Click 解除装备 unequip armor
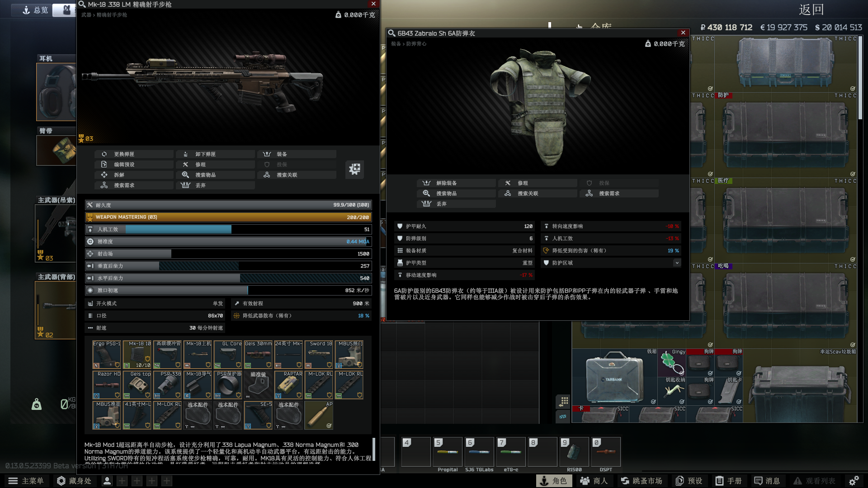The width and height of the screenshot is (868, 488). (x=457, y=183)
